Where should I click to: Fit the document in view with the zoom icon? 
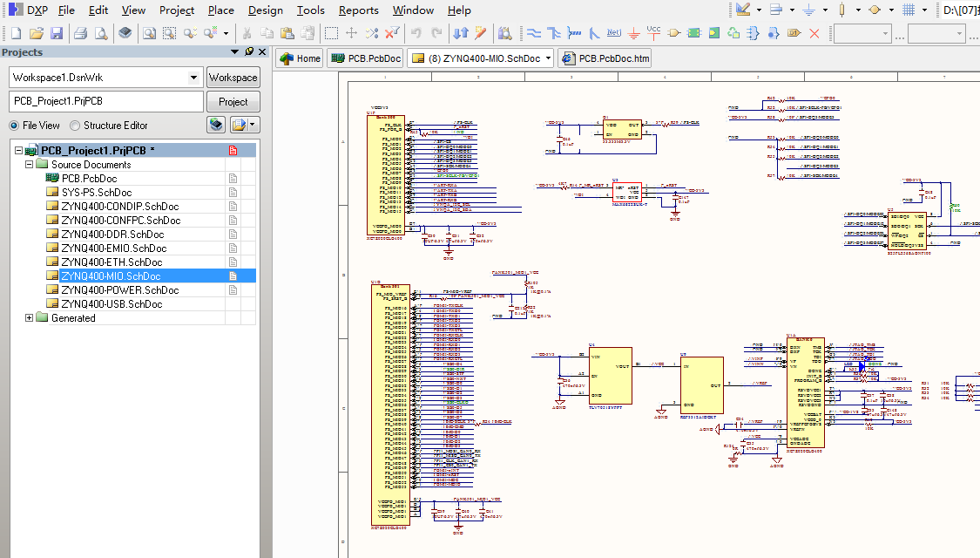pos(149,33)
